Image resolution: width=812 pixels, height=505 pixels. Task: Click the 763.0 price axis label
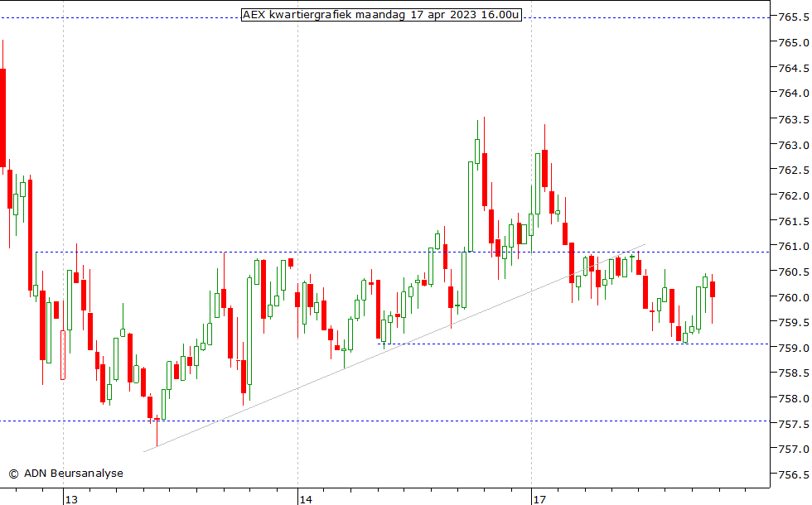click(795, 145)
